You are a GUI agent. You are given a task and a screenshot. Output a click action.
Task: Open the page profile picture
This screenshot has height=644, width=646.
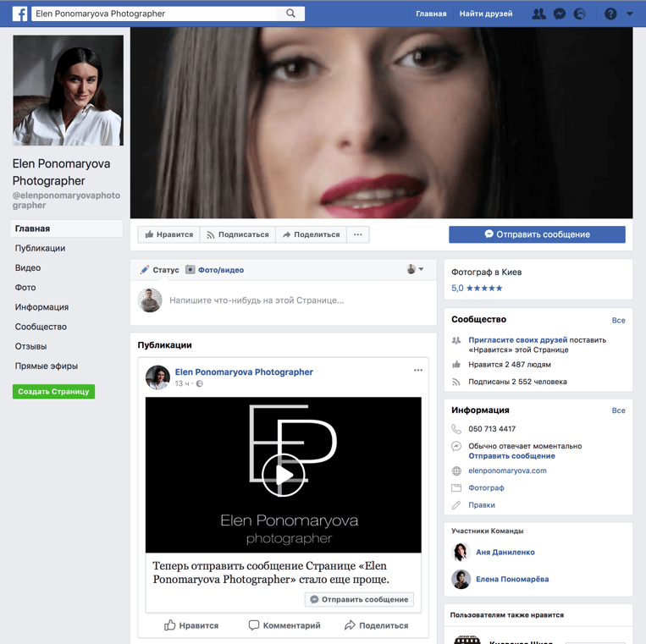point(68,91)
